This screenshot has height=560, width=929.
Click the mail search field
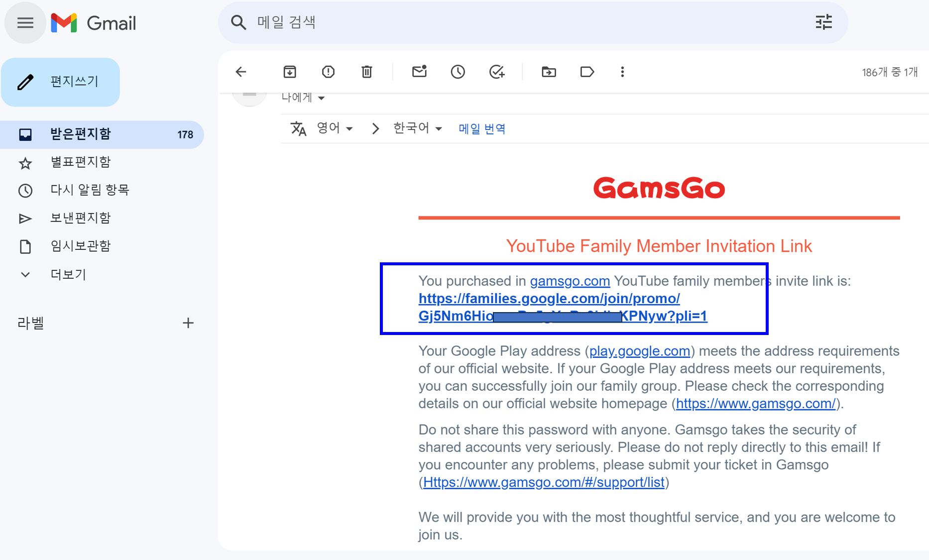(x=533, y=22)
